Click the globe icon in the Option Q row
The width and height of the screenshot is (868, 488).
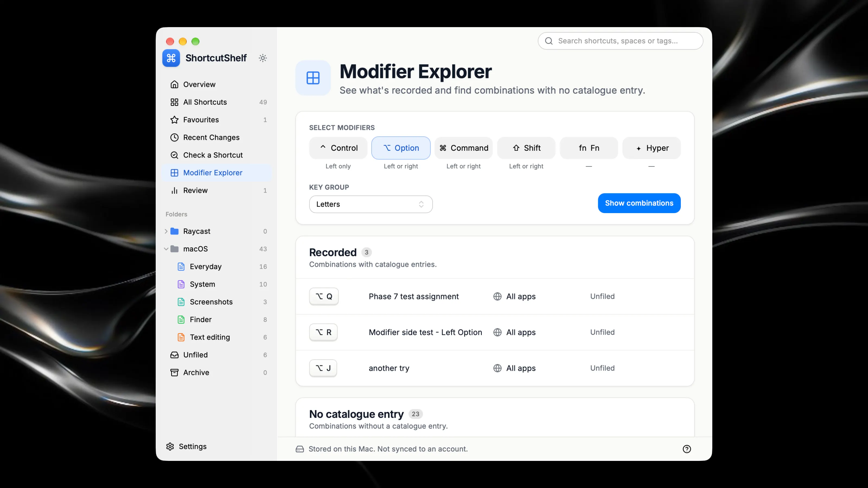point(497,296)
